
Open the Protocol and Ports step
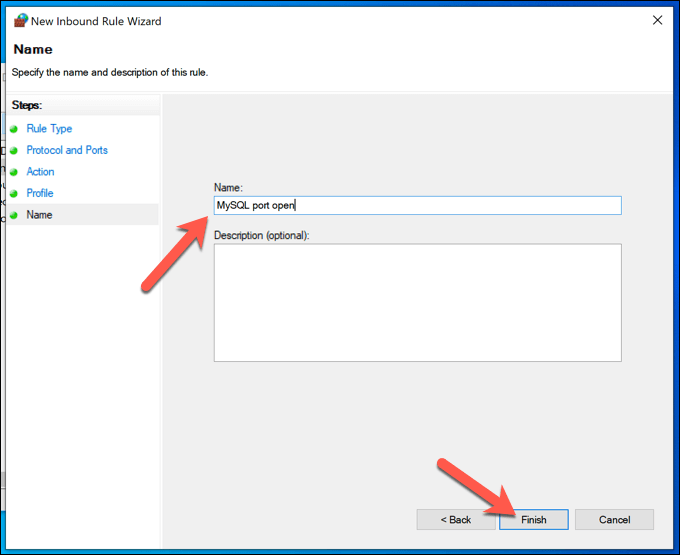67,150
